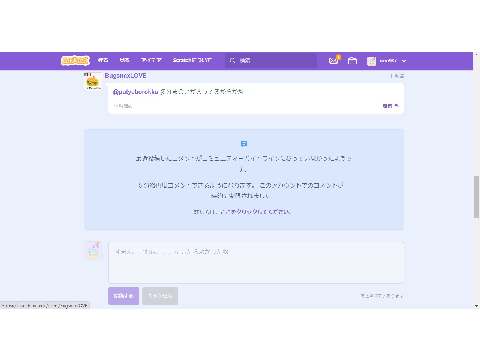This screenshot has width=480, height=360.
Task: Open the second navigation menu item (見る)
Action: point(124,60)
